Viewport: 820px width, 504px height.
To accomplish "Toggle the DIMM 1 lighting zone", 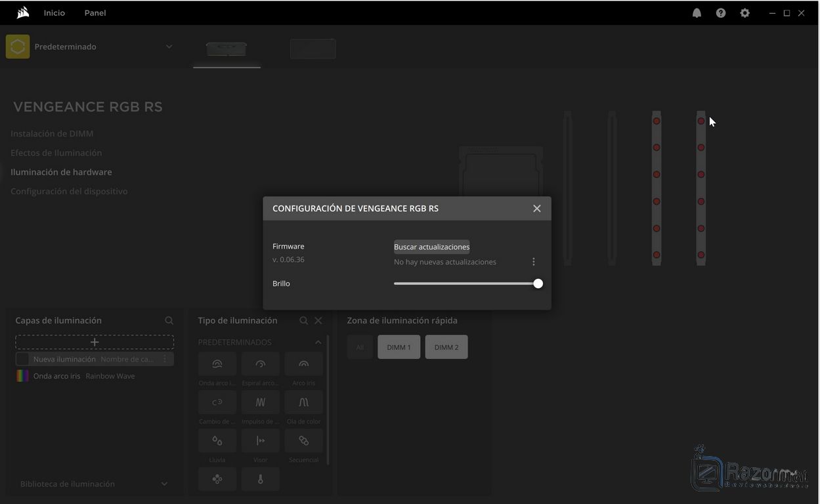I will coord(399,347).
